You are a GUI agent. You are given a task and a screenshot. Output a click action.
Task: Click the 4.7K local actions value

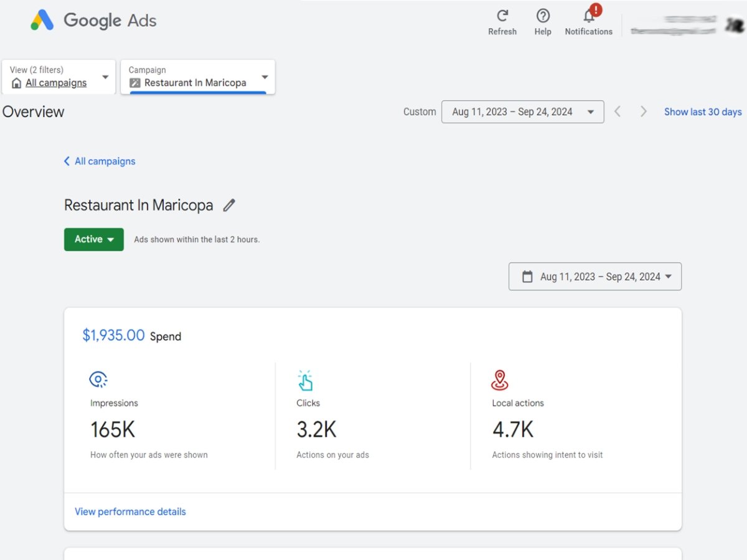[x=512, y=429]
